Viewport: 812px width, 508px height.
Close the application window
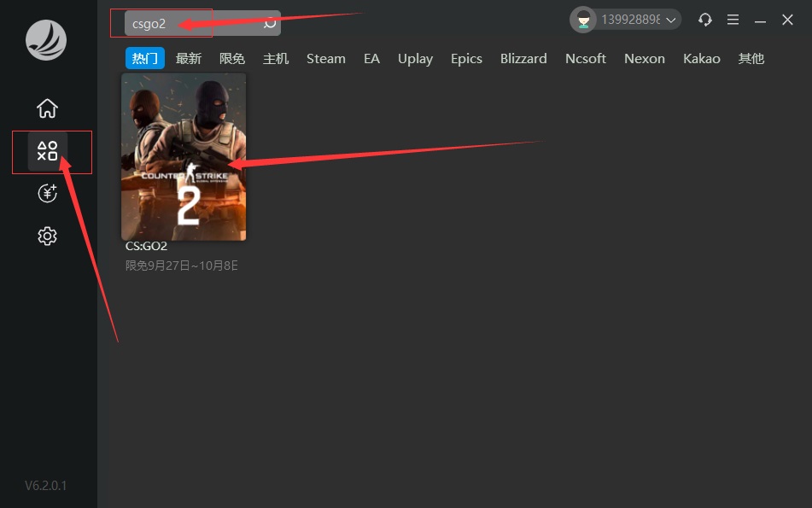(x=787, y=20)
